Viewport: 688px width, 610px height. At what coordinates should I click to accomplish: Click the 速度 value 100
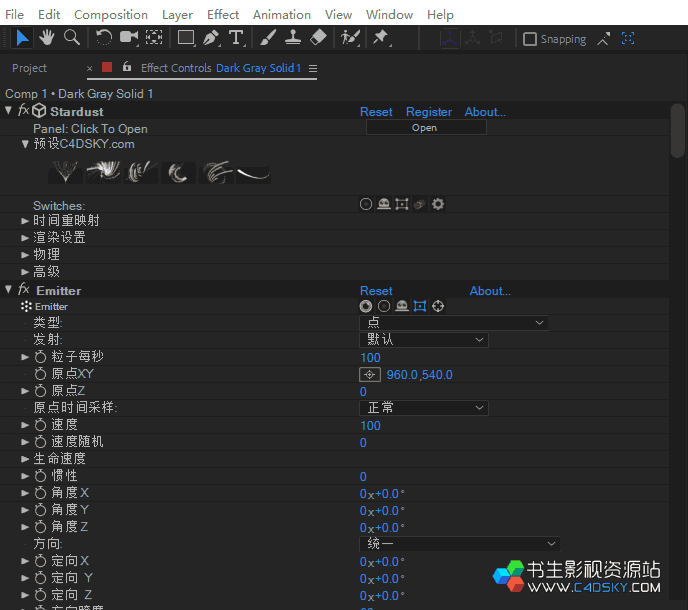pos(370,426)
